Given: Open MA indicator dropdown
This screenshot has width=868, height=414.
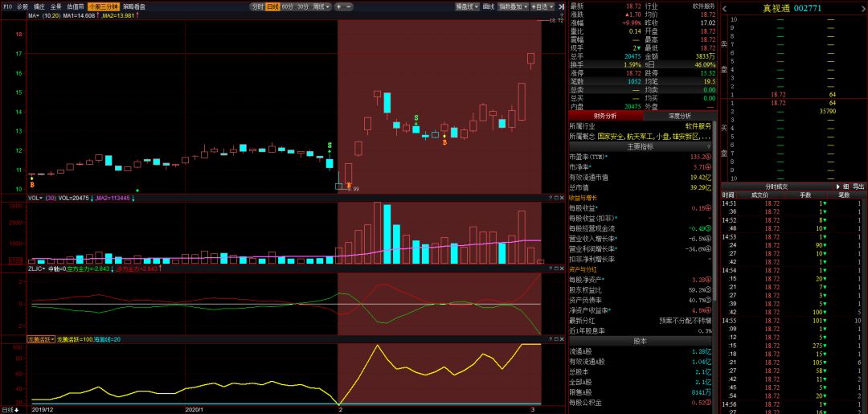Looking at the screenshot, I should 33,15.
